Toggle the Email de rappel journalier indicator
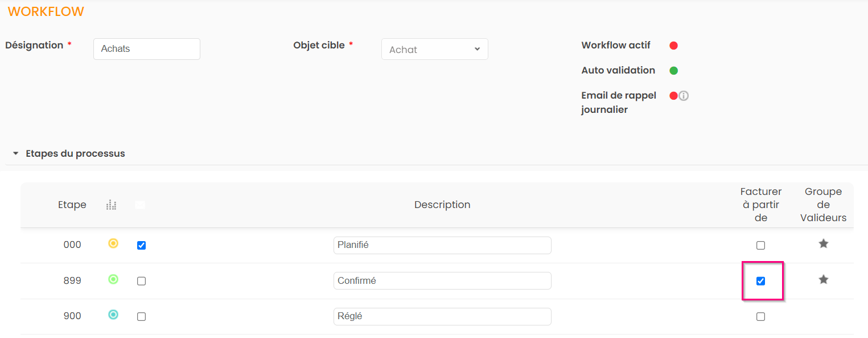This screenshot has width=868, height=338. [673, 96]
